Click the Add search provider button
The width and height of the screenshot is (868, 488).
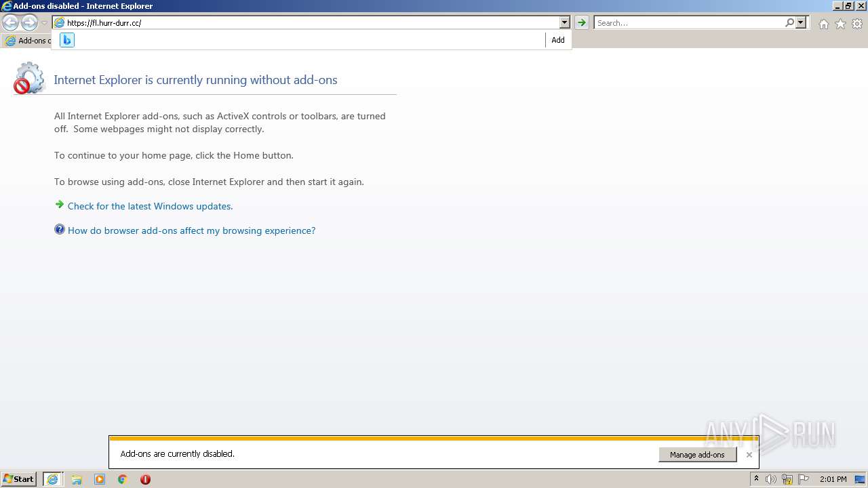click(x=558, y=40)
